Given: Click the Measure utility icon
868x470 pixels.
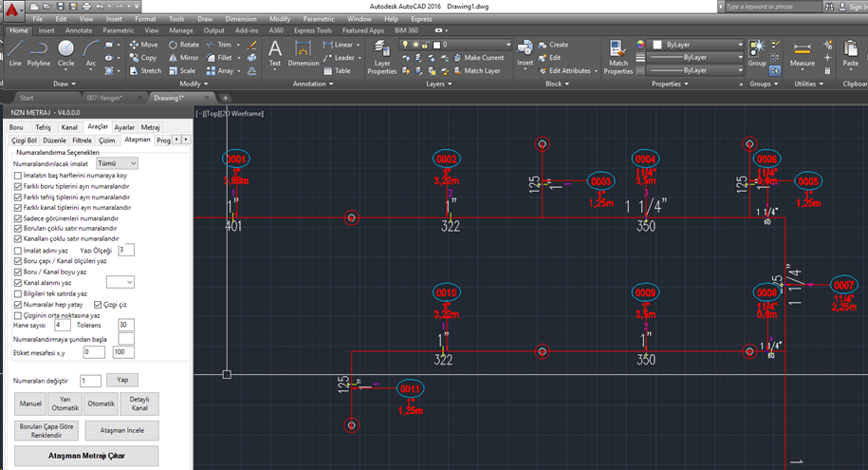Looking at the screenshot, I should tap(803, 53).
